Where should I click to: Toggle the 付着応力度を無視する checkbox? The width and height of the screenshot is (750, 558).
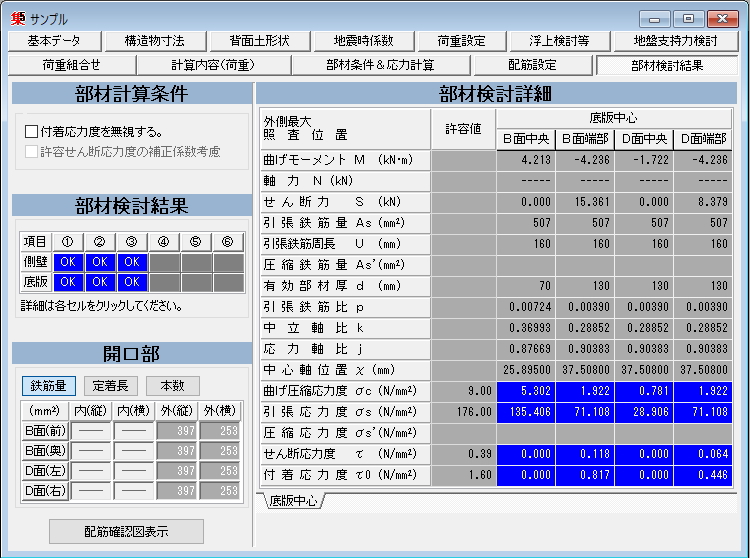point(31,131)
